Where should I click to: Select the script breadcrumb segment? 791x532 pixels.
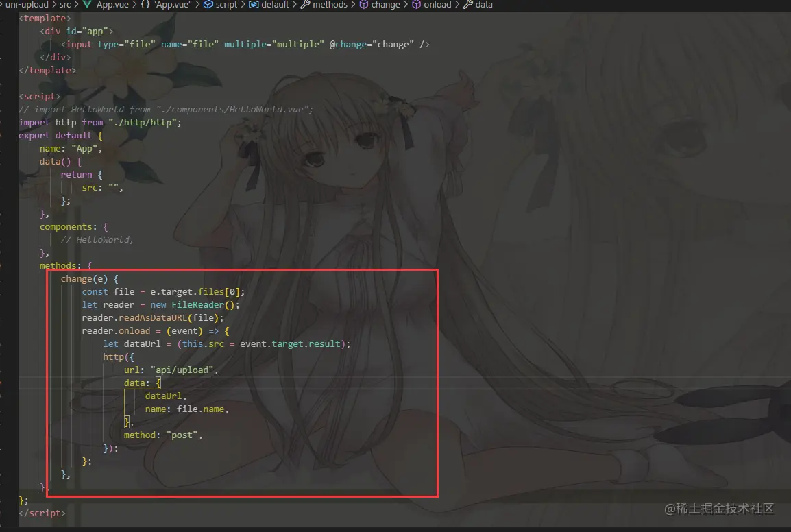[x=226, y=5]
